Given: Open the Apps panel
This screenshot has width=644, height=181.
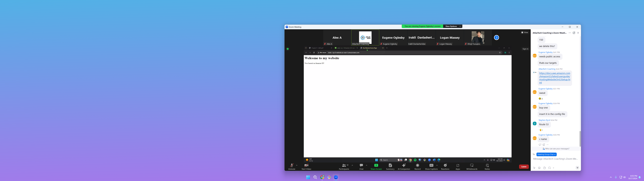Looking at the screenshot, I should pyautogui.click(x=458, y=165).
